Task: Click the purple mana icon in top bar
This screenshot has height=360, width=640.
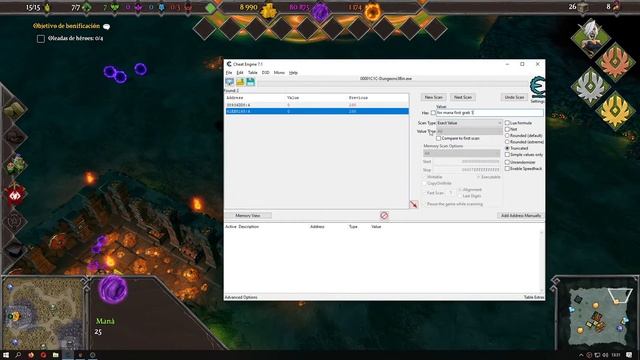Action: click(x=320, y=11)
